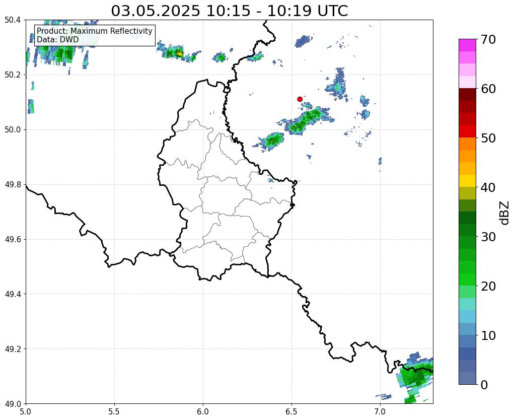Viewport: 515px width, 420px height.
Task: Click the 6.0 longitude tick label
Action: click(203, 411)
